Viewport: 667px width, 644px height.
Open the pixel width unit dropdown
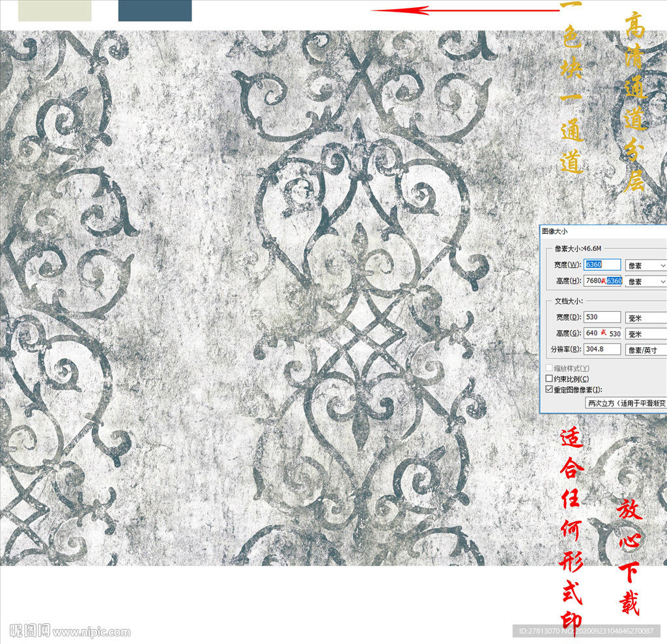coord(646,266)
